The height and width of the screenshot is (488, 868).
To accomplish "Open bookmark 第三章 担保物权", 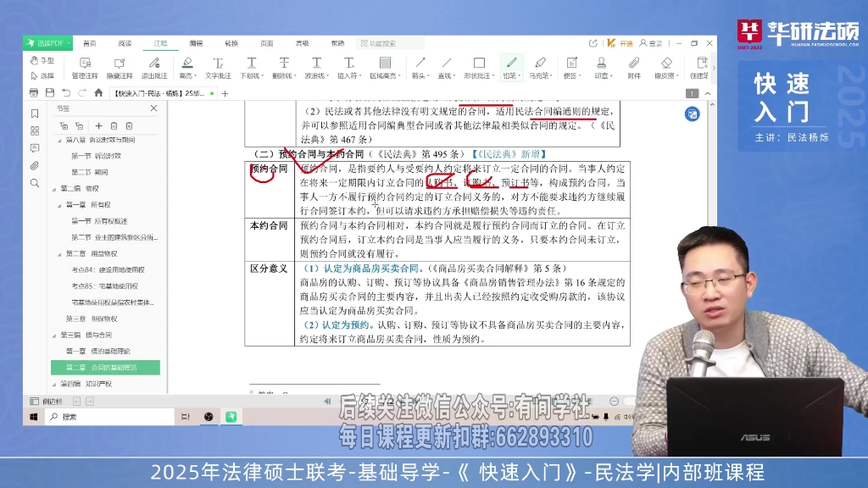I will tap(92, 319).
